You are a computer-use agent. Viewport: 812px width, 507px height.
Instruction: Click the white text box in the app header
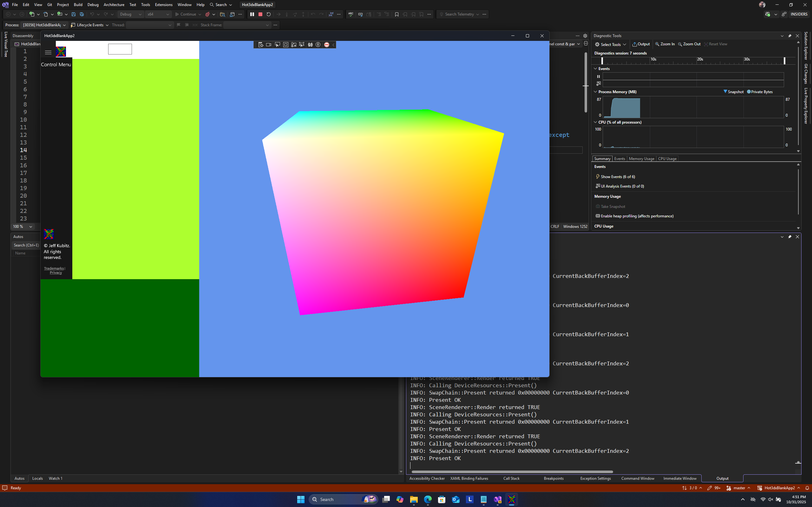120,49
